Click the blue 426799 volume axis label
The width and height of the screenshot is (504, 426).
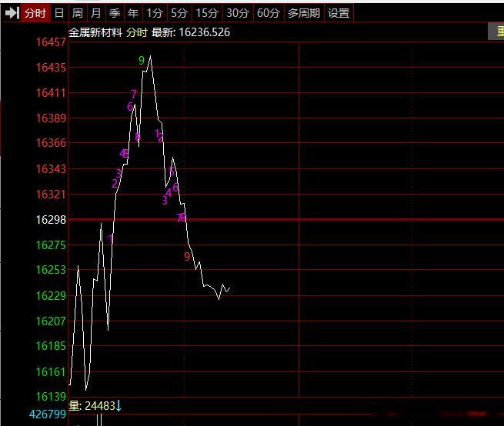48,414
